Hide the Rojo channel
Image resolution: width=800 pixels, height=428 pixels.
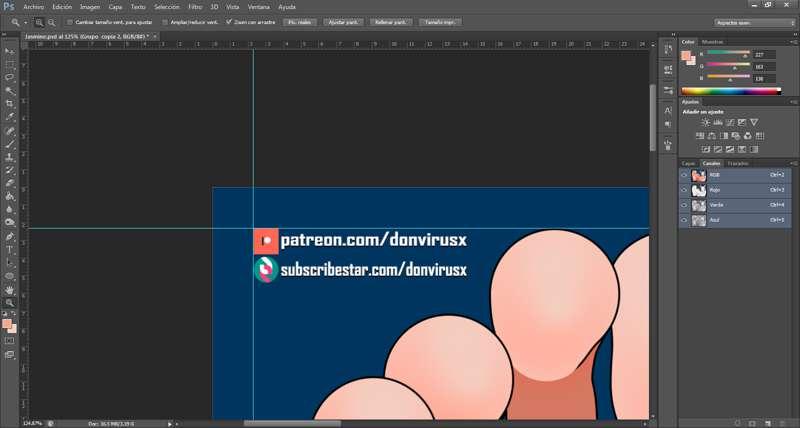click(684, 190)
